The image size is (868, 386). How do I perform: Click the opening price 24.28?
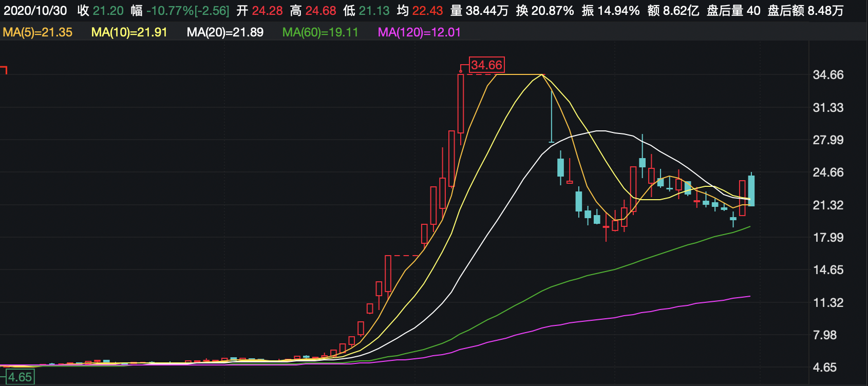tap(268, 11)
